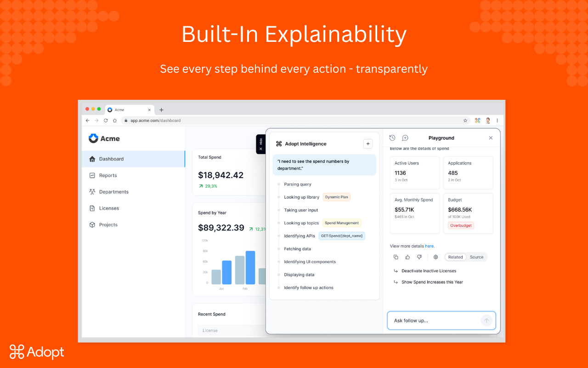Click the browser address bar URL

(x=156, y=121)
